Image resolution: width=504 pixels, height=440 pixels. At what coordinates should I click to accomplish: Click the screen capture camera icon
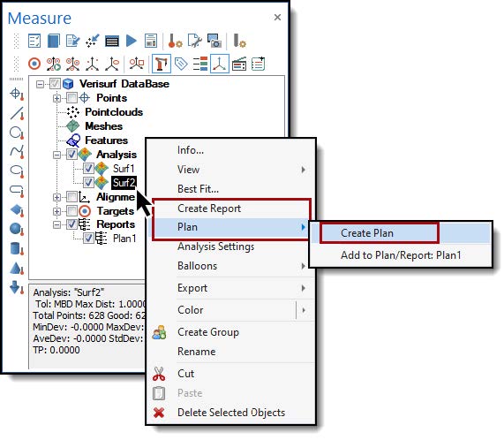coord(214,41)
